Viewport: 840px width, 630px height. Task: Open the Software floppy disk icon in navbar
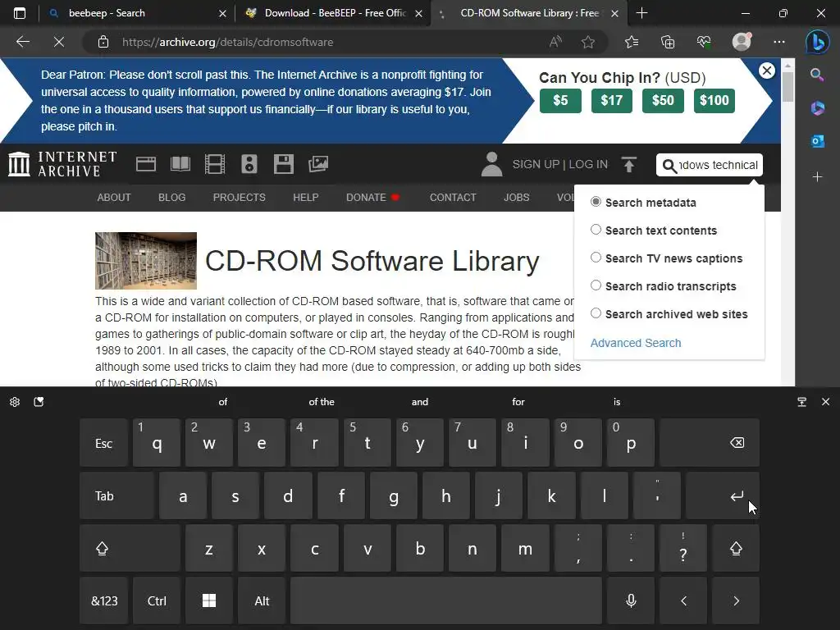click(x=283, y=164)
